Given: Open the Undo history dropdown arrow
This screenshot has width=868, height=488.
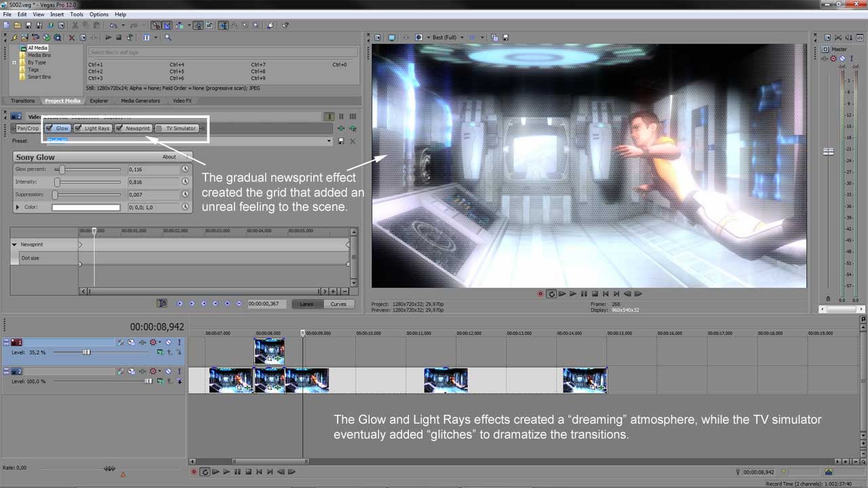Looking at the screenshot, I should (x=123, y=25).
